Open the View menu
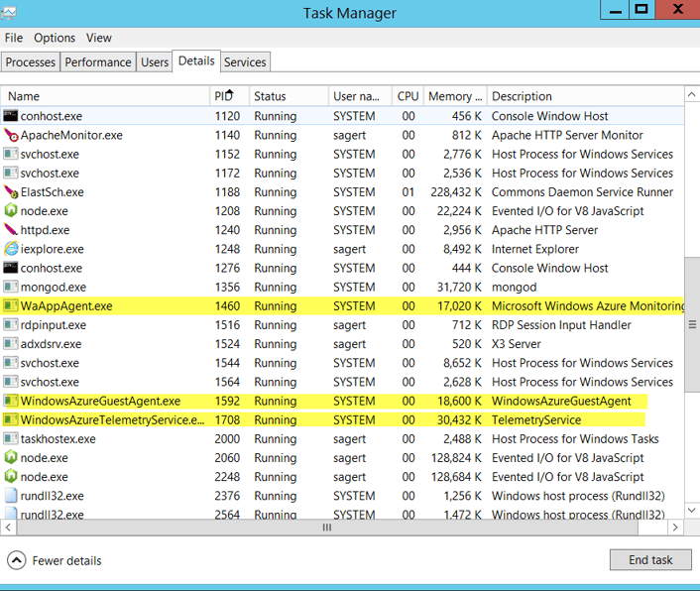 [x=99, y=38]
